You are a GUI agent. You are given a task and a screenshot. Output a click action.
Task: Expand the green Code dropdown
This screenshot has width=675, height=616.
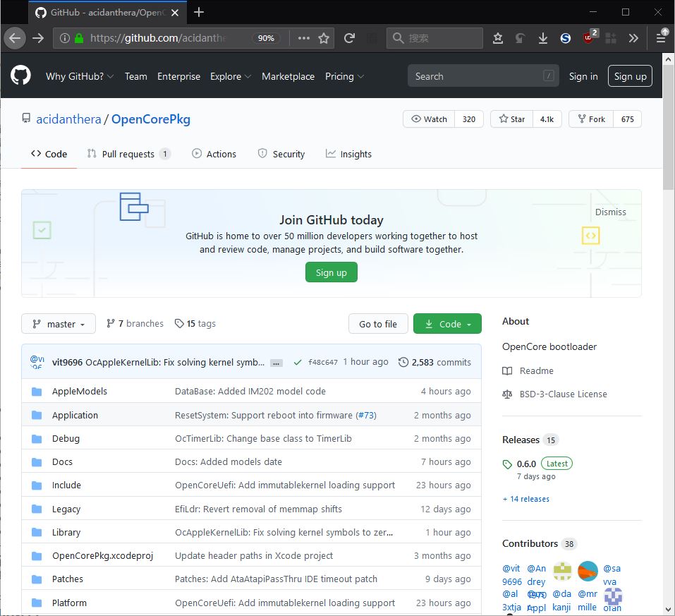[447, 324]
